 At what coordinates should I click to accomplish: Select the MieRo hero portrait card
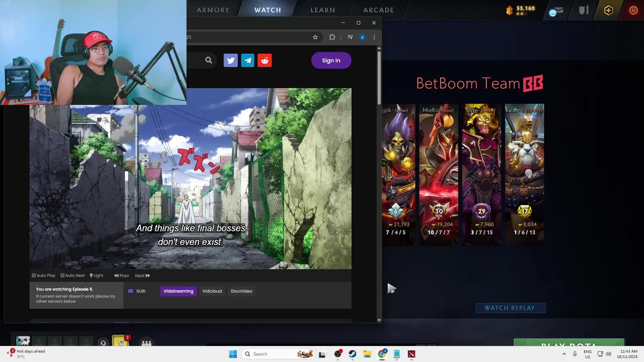pos(439,174)
